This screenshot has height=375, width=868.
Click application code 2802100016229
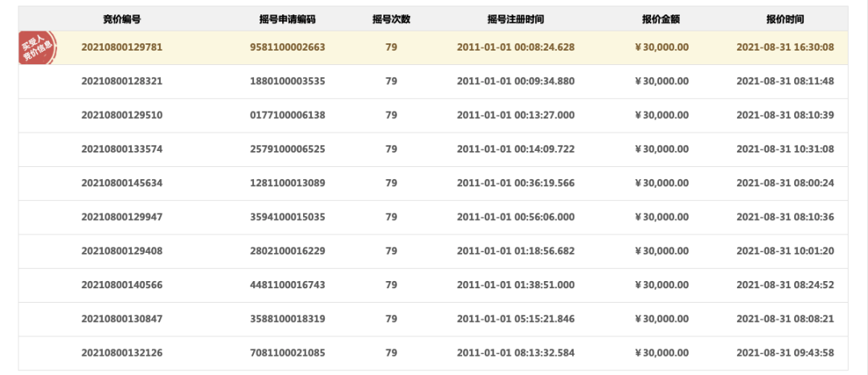tap(287, 251)
